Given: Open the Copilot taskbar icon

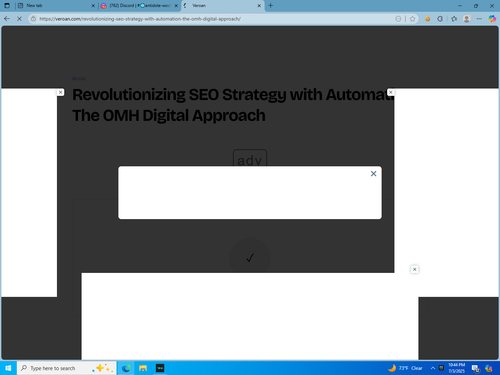Looking at the screenshot, I should pos(489,368).
